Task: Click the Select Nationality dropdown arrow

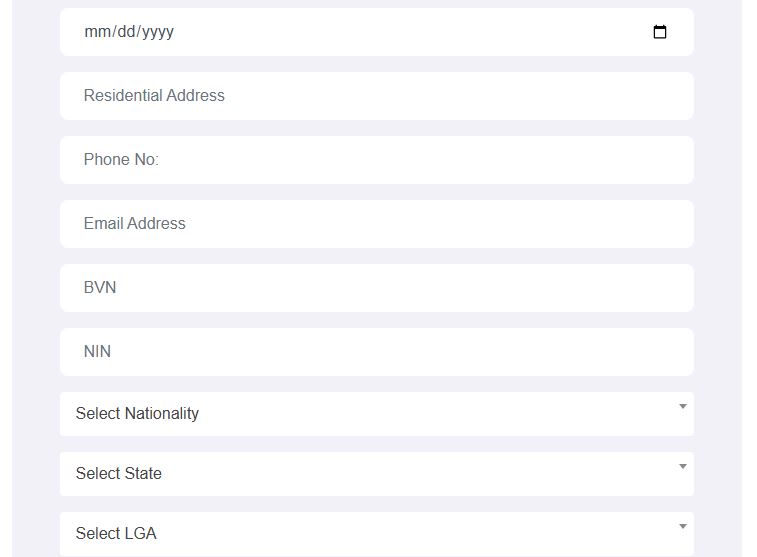Action: tap(683, 406)
